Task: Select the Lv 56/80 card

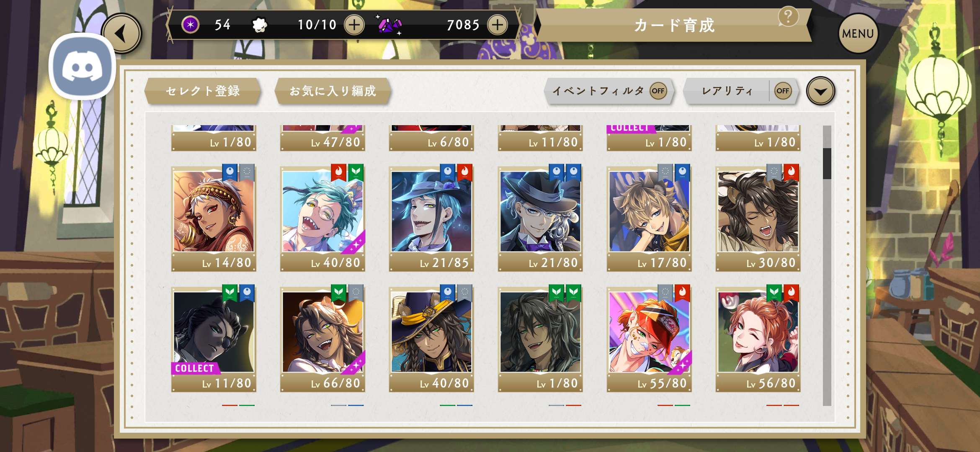Action: (758, 339)
